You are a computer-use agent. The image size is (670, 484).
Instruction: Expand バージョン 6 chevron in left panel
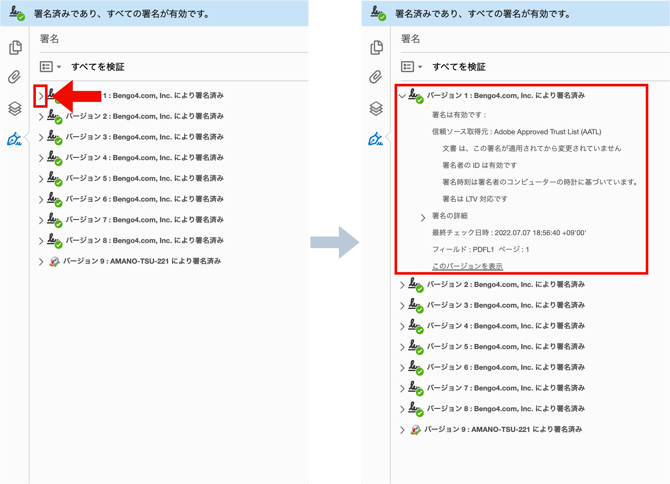(41, 199)
